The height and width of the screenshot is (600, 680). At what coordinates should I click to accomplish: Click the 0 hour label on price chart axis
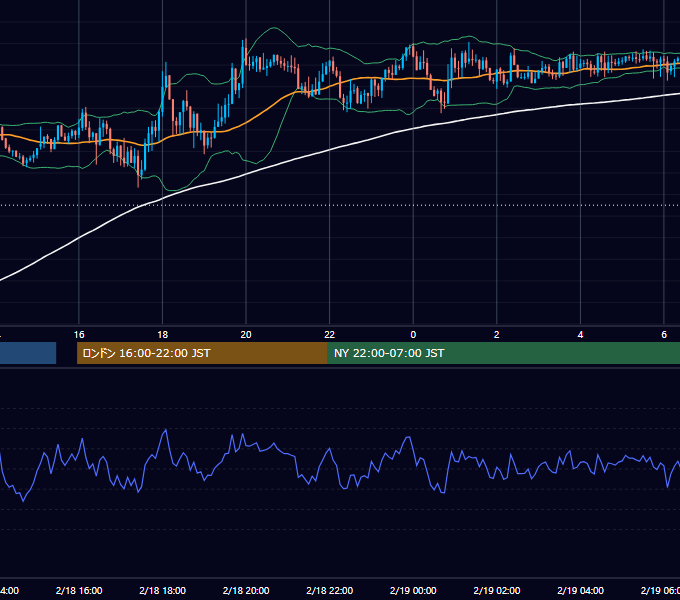coord(413,335)
